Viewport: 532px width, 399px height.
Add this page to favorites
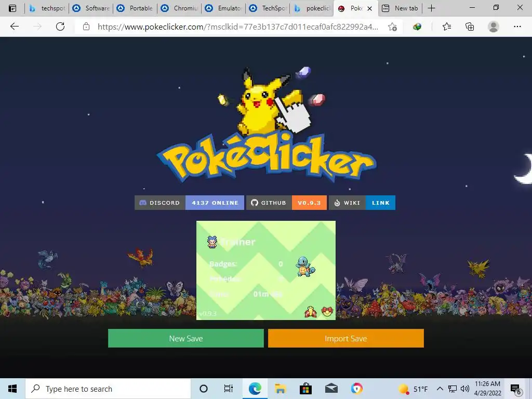(x=393, y=27)
